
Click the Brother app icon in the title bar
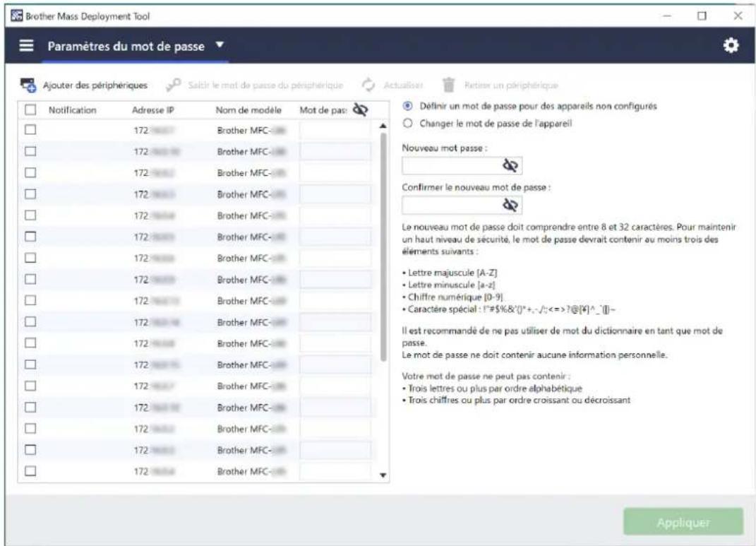point(16,16)
